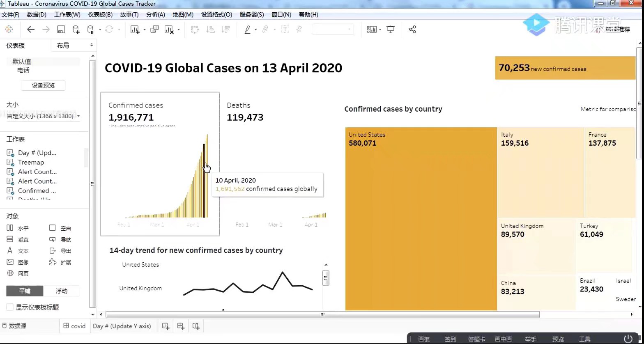
Task: Click the Save workbook icon in toolbar
Action: pyautogui.click(x=61, y=30)
